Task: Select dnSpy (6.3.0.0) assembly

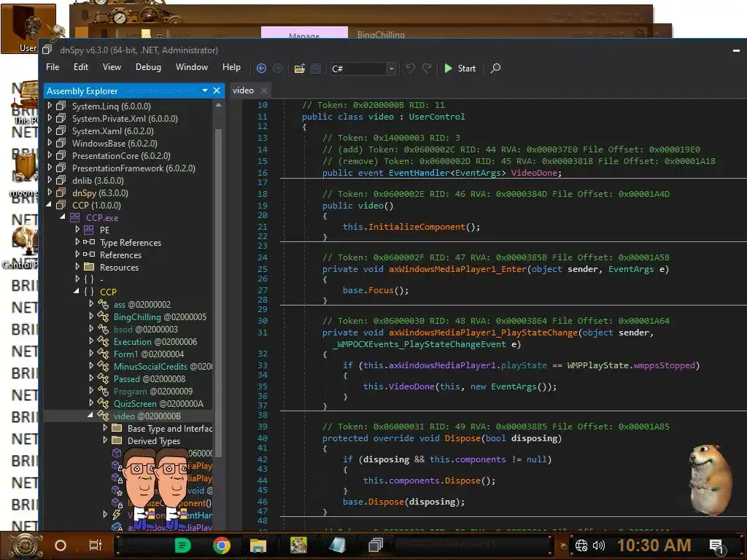Action: coord(100,192)
